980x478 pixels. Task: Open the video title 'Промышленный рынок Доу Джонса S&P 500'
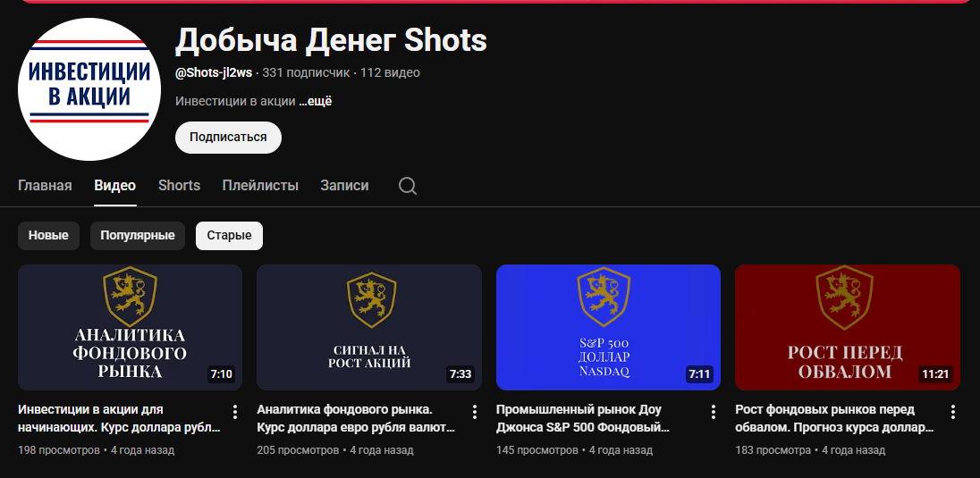582,419
